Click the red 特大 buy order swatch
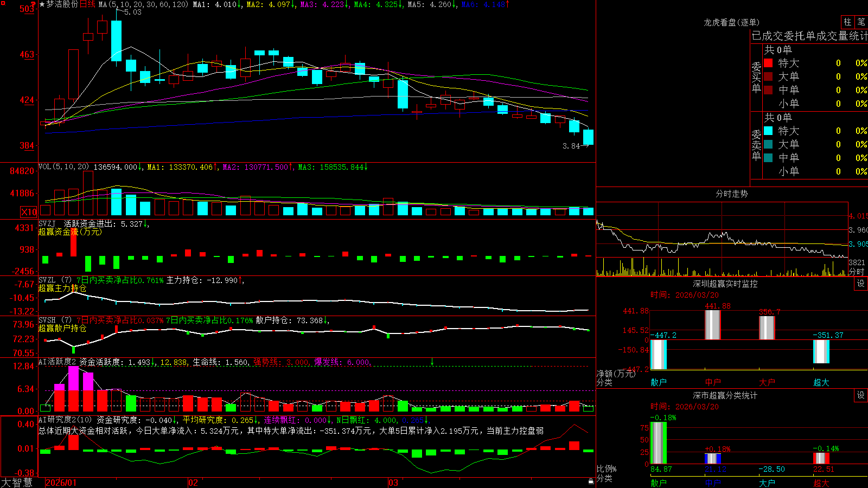This screenshot has height=488, width=868. click(768, 63)
